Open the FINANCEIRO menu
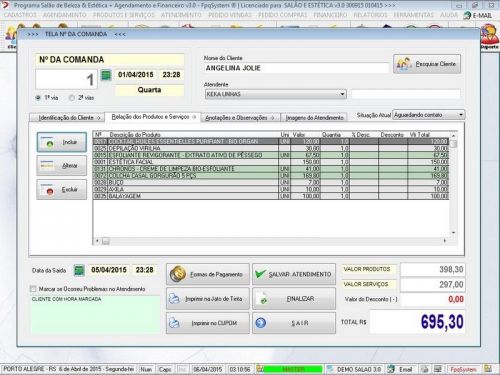500x375 pixels. 330,15
